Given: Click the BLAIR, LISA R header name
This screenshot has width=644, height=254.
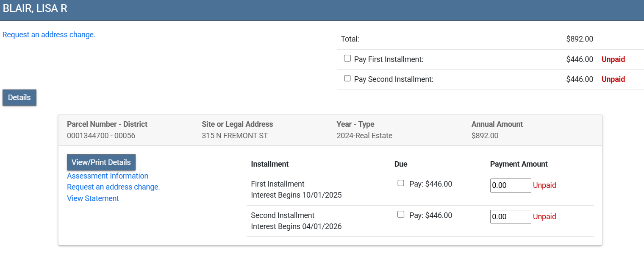Looking at the screenshot, I should coord(35,9).
